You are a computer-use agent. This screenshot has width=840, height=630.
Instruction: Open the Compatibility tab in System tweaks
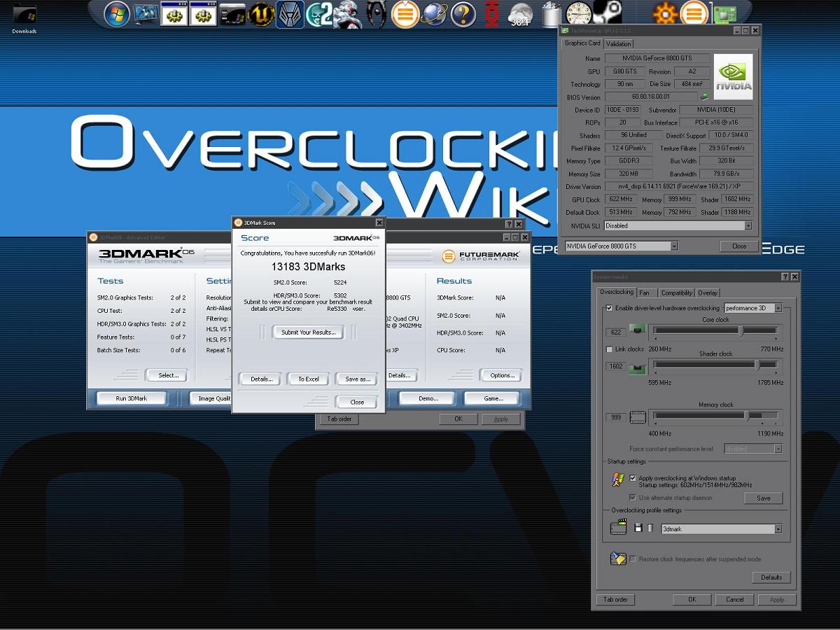[677, 293]
